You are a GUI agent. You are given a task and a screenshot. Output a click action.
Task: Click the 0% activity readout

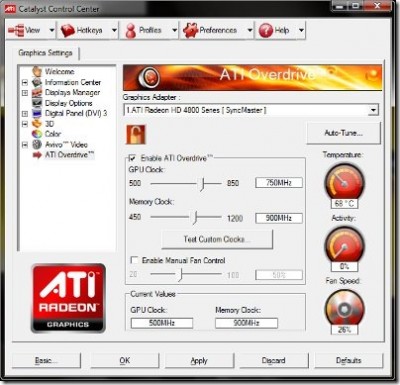click(x=344, y=266)
